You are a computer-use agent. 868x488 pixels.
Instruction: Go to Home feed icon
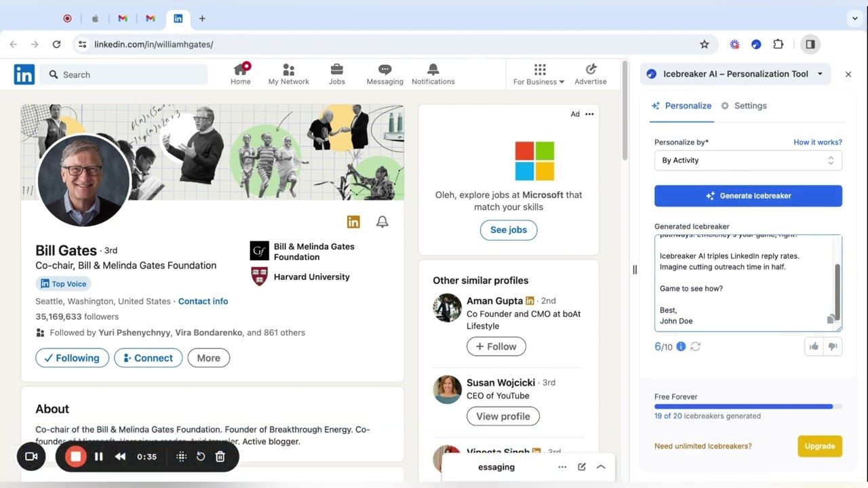pyautogui.click(x=241, y=69)
